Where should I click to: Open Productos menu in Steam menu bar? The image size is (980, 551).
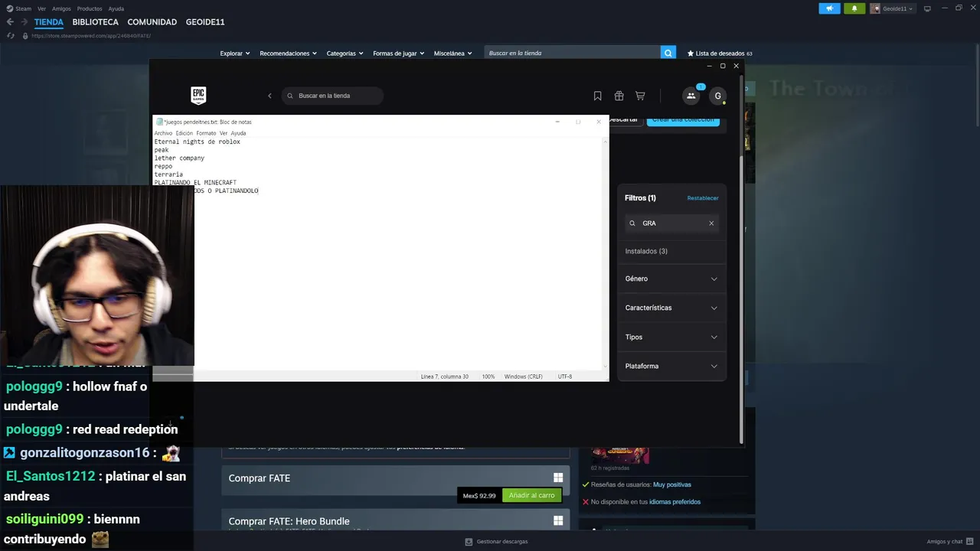pos(90,8)
